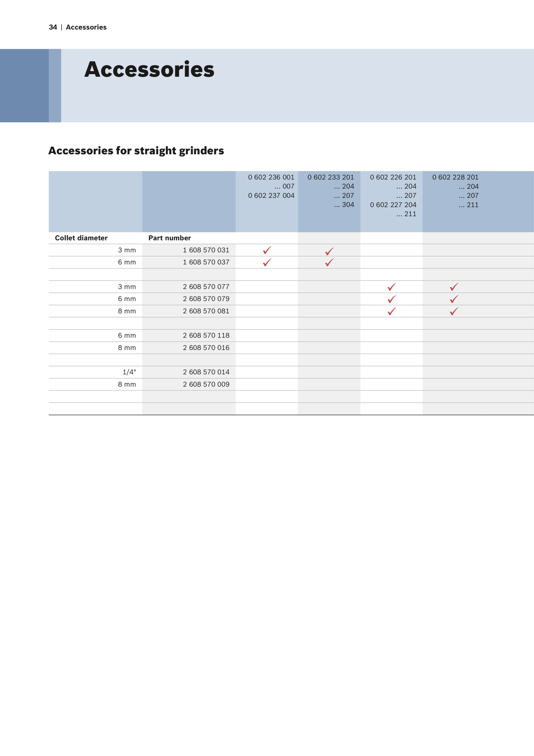Click column header "0 602 236 001"
Image resolution: width=534 pixels, height=756 pixels.
tap(271, 177)
